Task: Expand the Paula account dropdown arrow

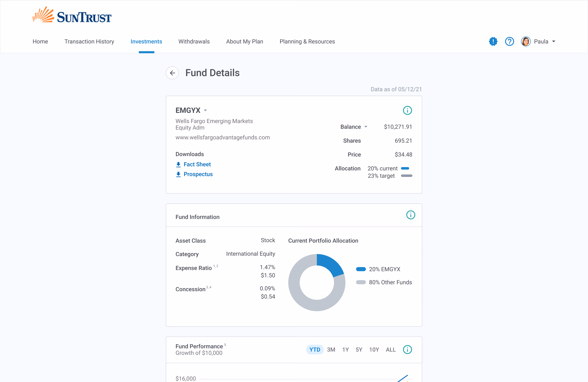Action: tap(554, 42)
